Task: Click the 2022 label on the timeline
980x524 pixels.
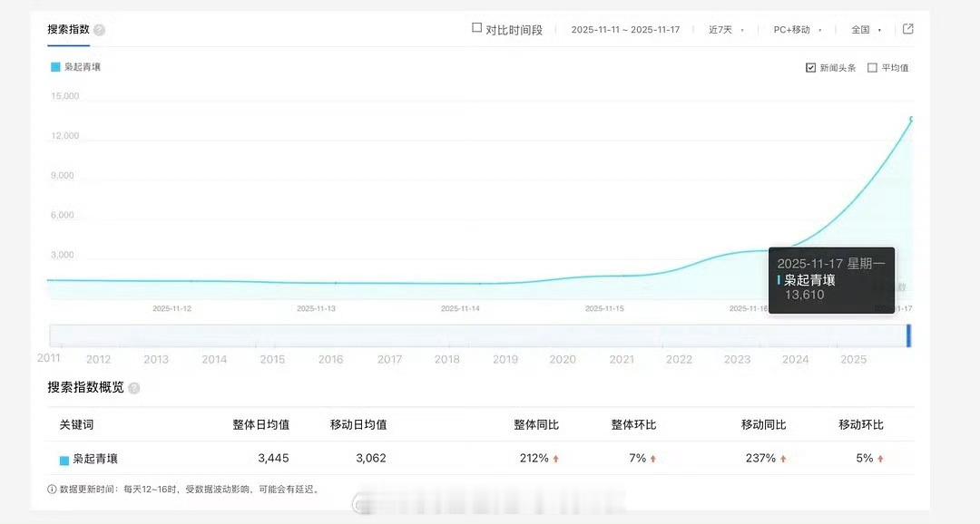Action: coord(679,359)
